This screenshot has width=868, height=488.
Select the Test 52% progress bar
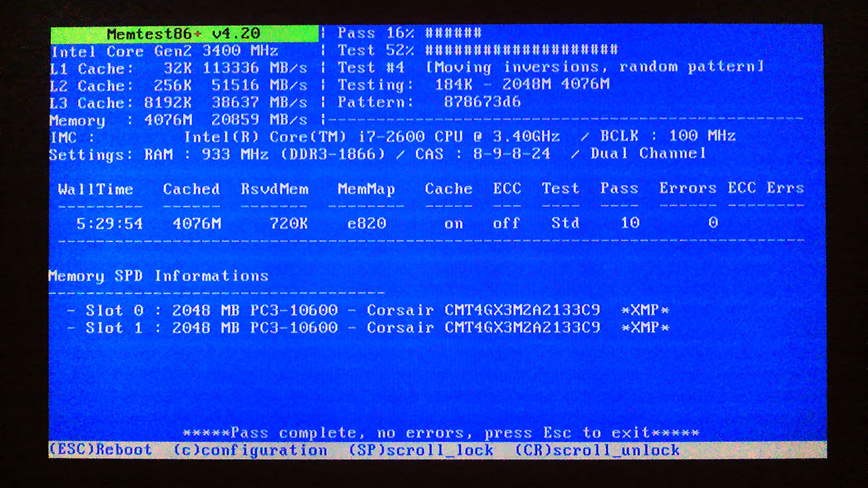[477, 50]
